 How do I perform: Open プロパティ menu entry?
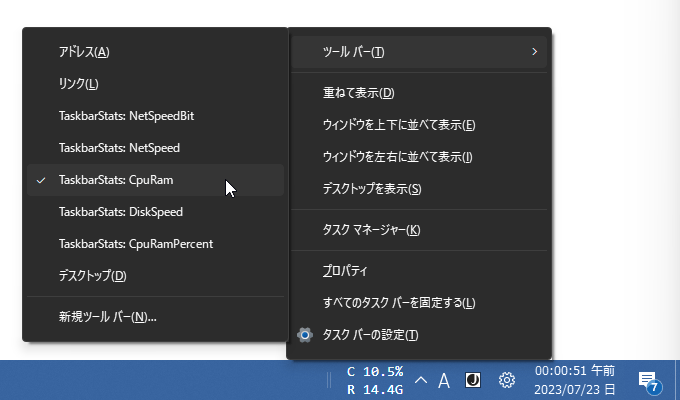tap(419, 271)
